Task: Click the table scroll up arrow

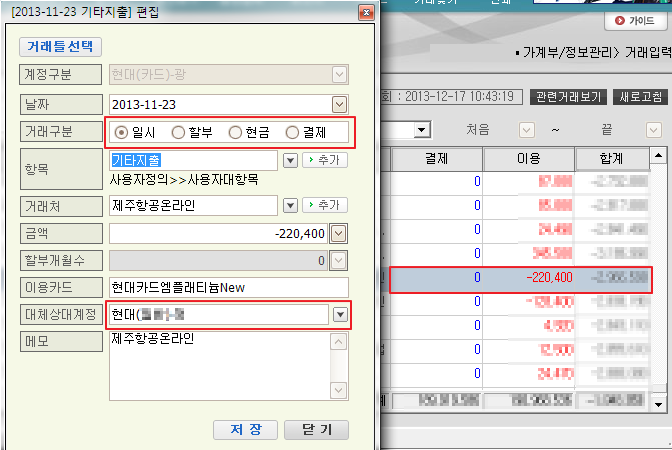Action: coord(658,155)
